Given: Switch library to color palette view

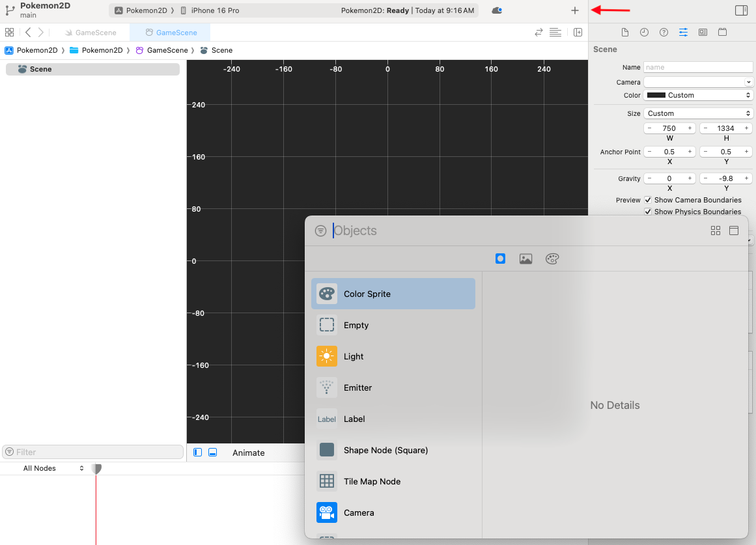Looking at the screenshot, I should pyautogui.click(x=552, y=259).
